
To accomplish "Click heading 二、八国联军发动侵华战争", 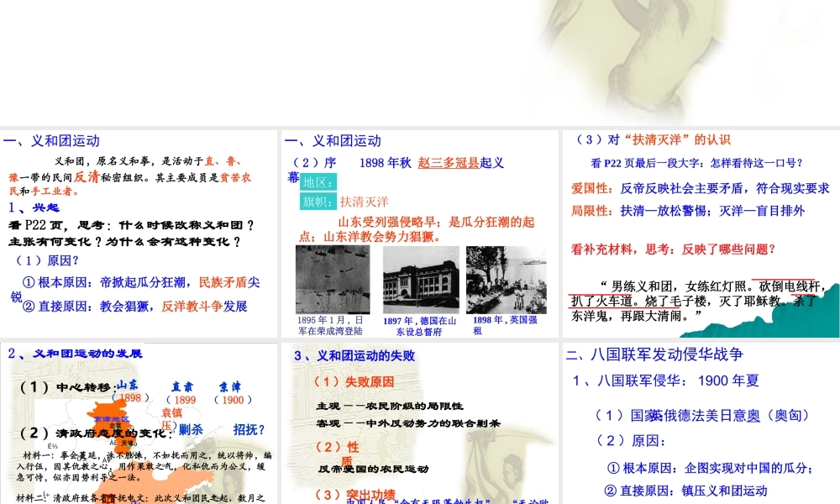I will pyautogui.click(x=654, y=354).
